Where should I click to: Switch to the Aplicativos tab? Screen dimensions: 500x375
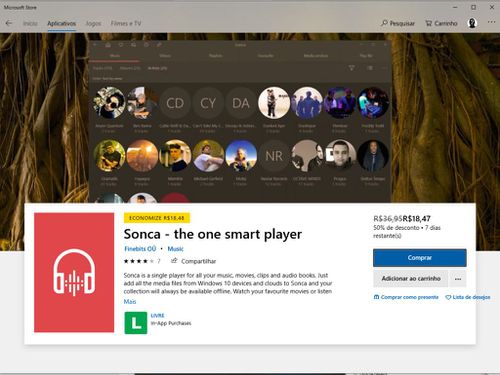61,23
